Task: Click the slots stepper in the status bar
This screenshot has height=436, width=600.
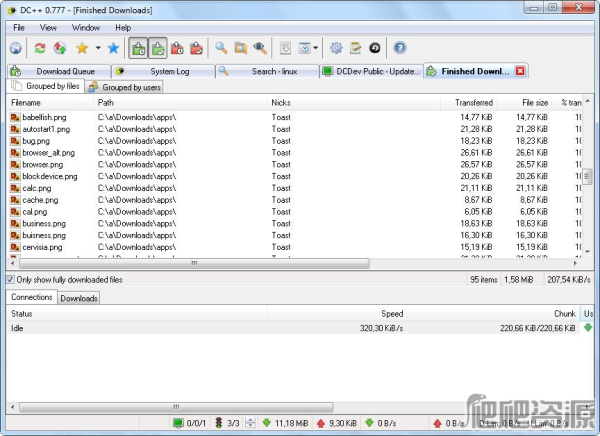Action: click(x=250, y=423)
